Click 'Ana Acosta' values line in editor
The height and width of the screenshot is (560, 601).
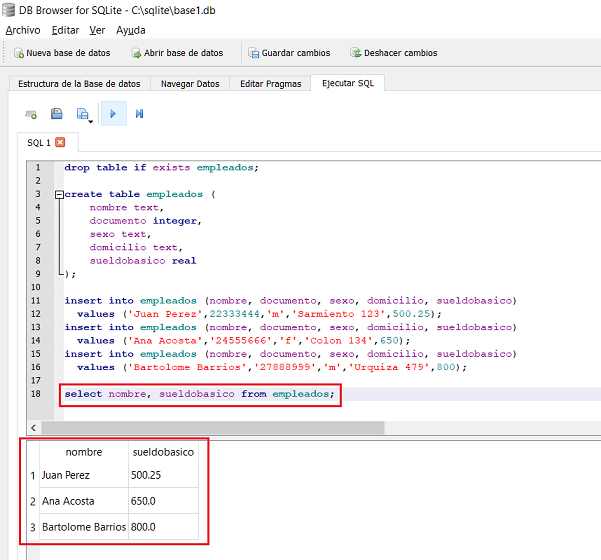pyautogui.click(x=243, y=340)
